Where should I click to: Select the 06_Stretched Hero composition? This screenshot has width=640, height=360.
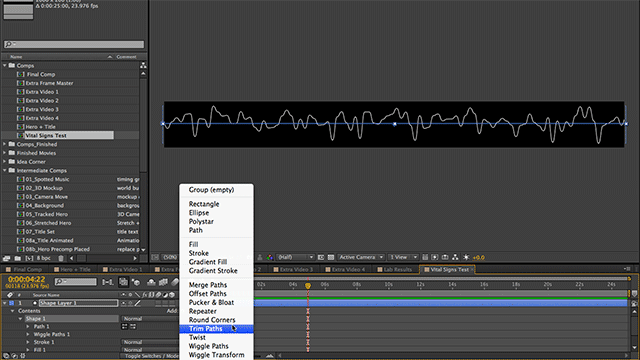click(x=48, y=223)
